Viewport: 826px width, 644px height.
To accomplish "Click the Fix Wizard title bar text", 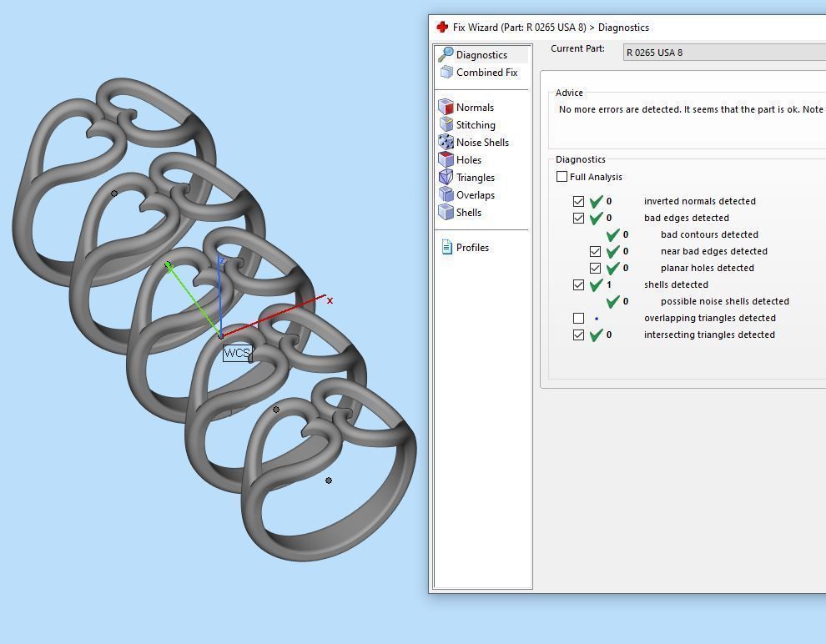I will point(551,28).
